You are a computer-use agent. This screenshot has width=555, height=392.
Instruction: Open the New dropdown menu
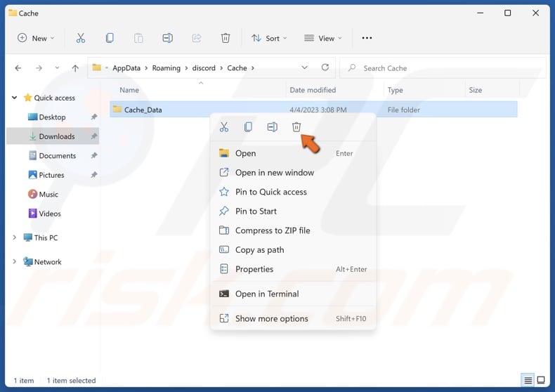pos(36,38)
